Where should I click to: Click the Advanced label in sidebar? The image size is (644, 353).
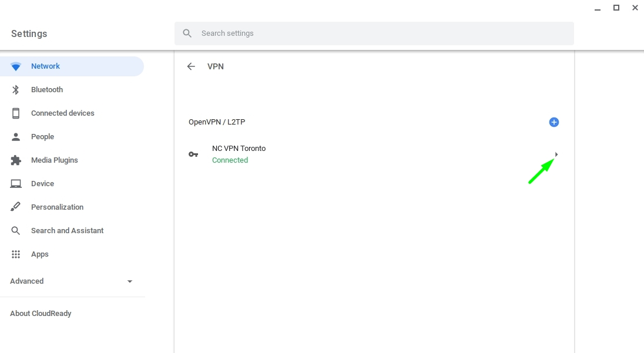coord(26,281)
